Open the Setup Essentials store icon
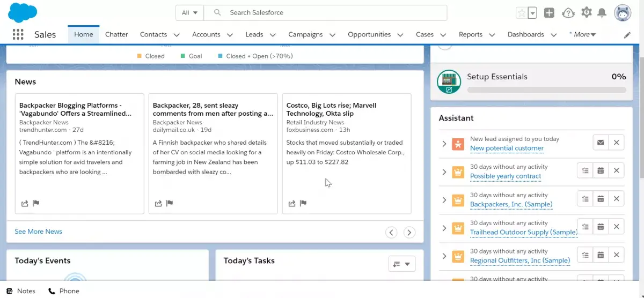Screen dimensions: 644x298 (x=449, y=82)
